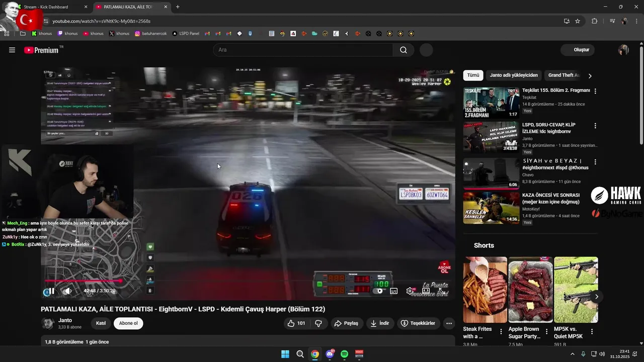Open LSPD, SORU-CEVAP, KLİP İZLEME video
Image resolution: width=644 pixels, height=362 pixels.
coord(491,137)
